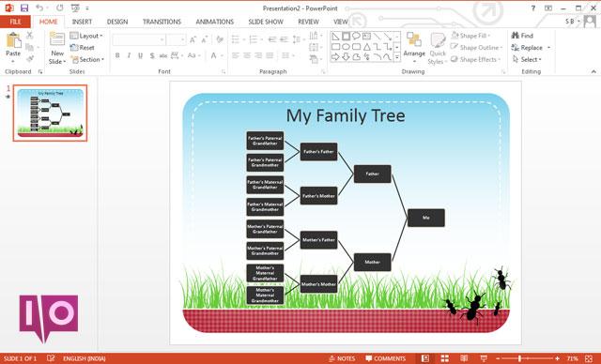Select the right Arrow shape in gallery
This screenshot has width=601, height=364.
335,56
